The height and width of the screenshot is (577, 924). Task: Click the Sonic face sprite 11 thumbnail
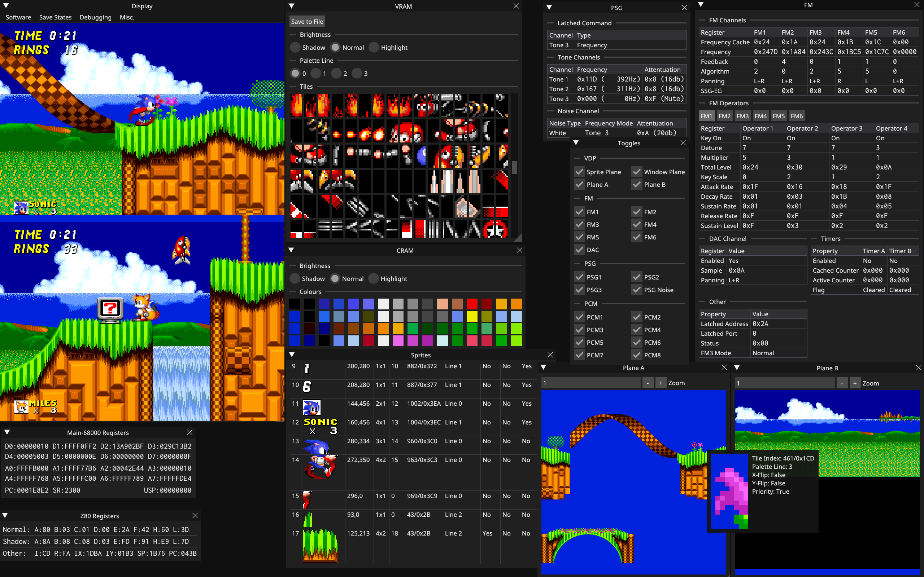311,408
